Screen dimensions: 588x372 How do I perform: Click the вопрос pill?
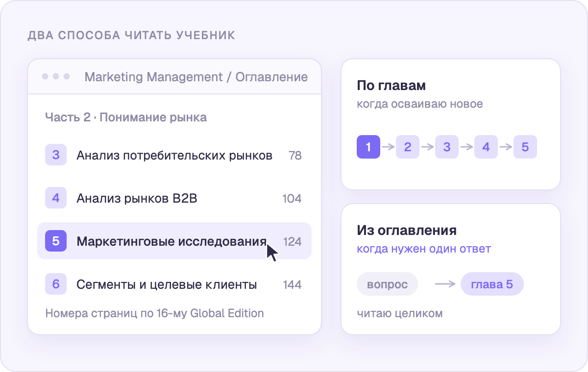pyautogui.click(x=388, y=284)
